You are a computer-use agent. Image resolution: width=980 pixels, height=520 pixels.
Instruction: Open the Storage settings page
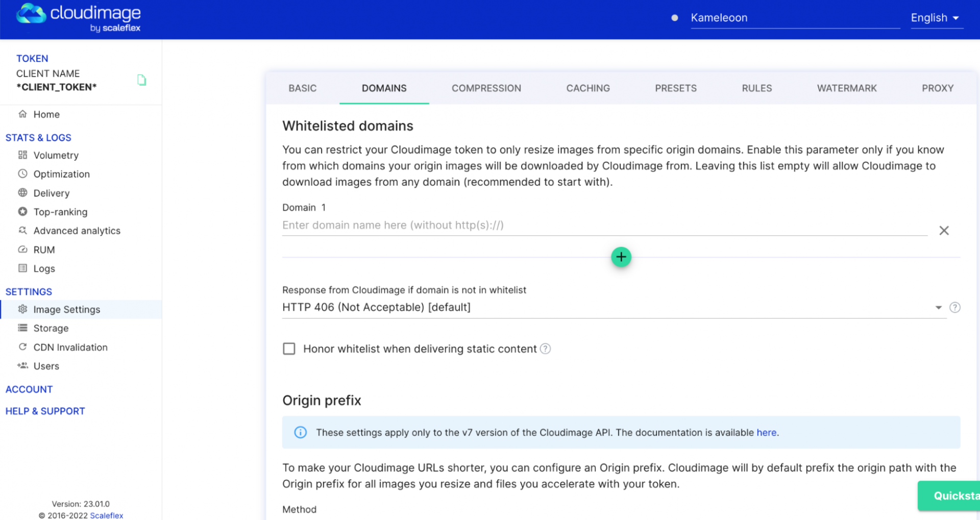pos(51,328)
